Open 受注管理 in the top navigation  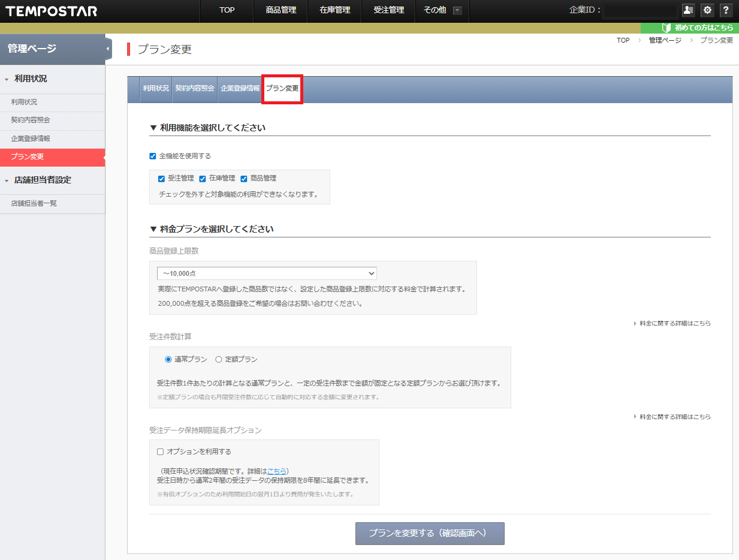pyautogui.click(x=388, y=11)
